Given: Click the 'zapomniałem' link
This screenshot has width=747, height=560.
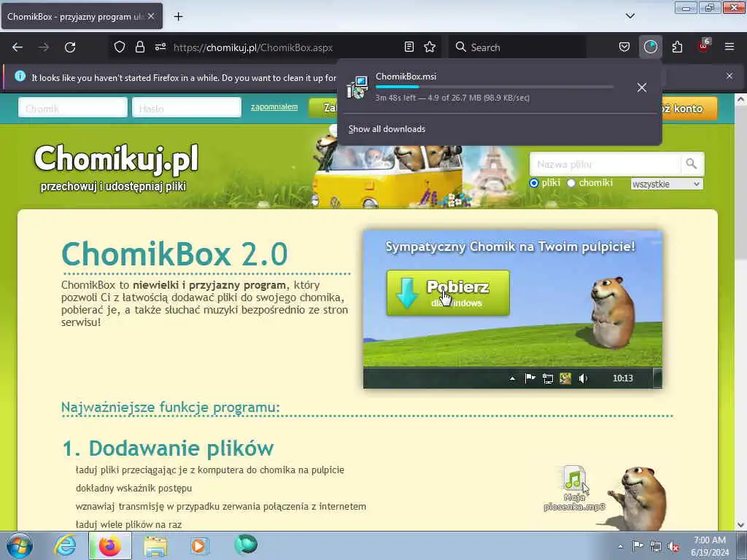Looking at the screenshot, I should (274, 106).
